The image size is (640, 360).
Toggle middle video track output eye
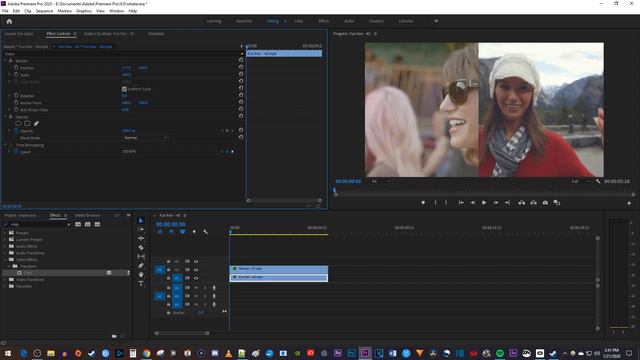click(x=196, y=269)
